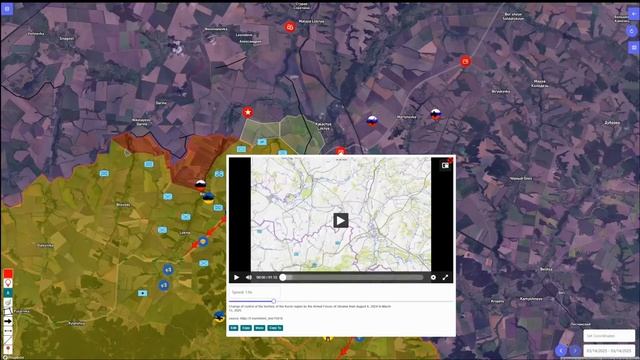Select the dotted line tool

click(8, 331)
